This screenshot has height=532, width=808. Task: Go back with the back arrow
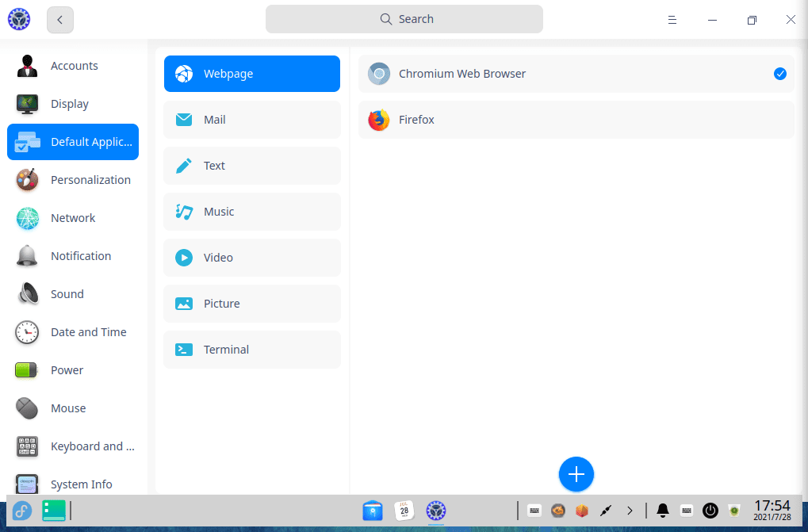tap(60, 20)
